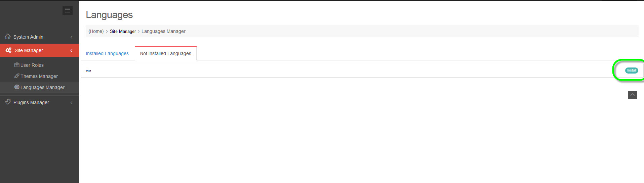Open the Themes Manager sidebar label
Image resolution: width=644 pixels, height=183 pixels.
click(x=39, y=76)
